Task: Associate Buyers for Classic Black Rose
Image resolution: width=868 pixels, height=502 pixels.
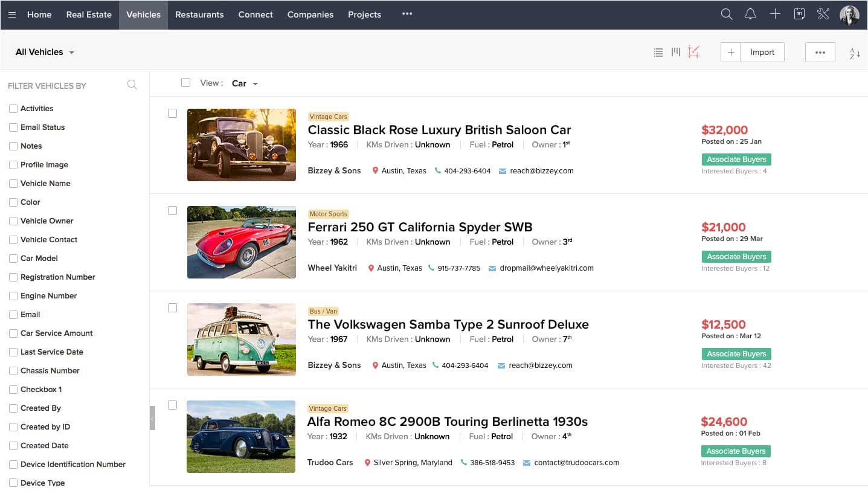Action: [736, 159]
